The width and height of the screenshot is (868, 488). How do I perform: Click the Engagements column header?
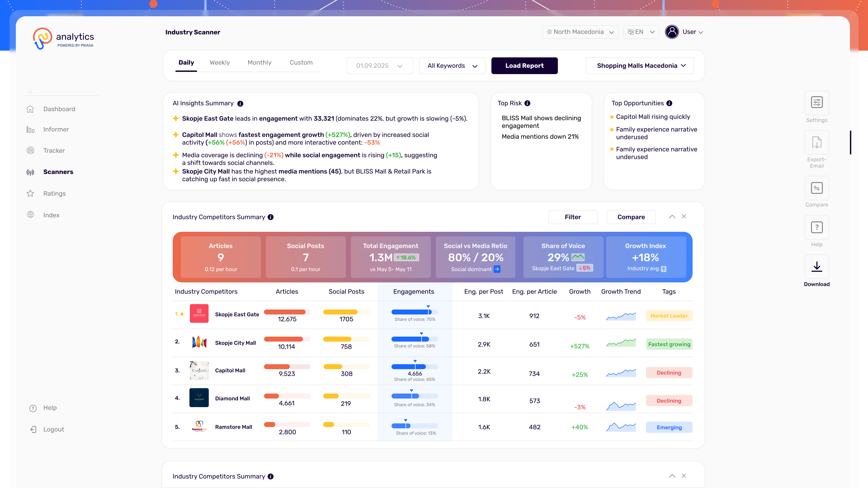pos(413,292)
